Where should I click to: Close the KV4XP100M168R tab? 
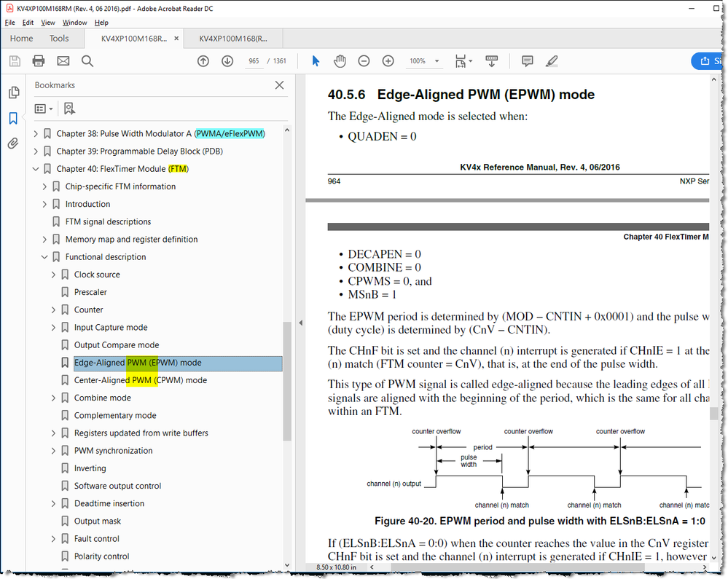pos(176,39)
